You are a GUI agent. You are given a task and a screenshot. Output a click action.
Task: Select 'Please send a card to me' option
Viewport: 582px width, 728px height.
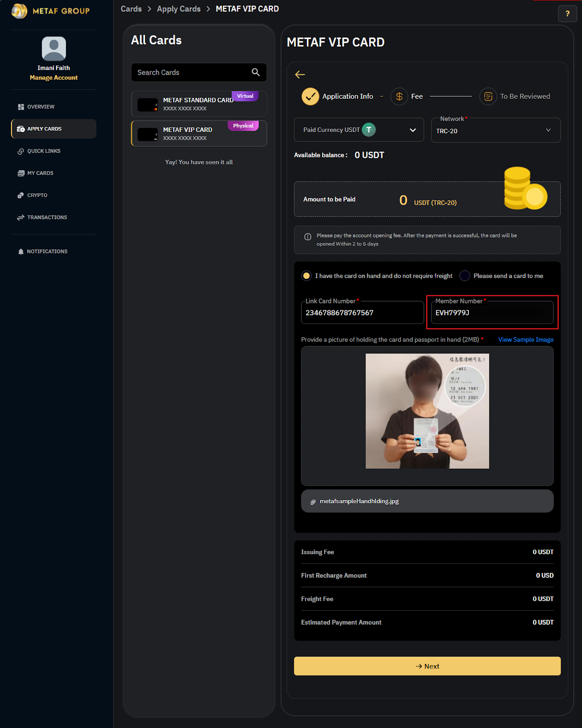coord(465,276)
